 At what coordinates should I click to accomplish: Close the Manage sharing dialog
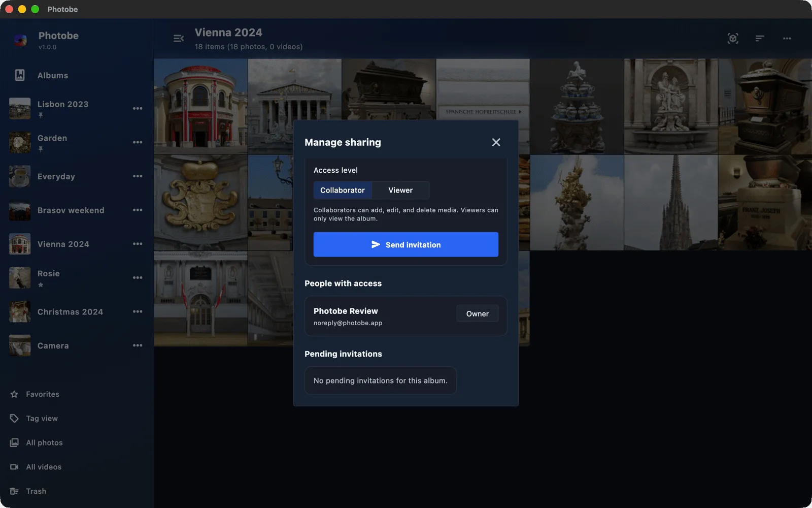pos(496,142)
